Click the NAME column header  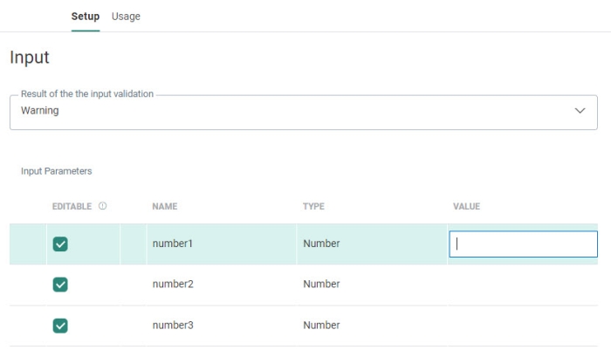point(165,207)
